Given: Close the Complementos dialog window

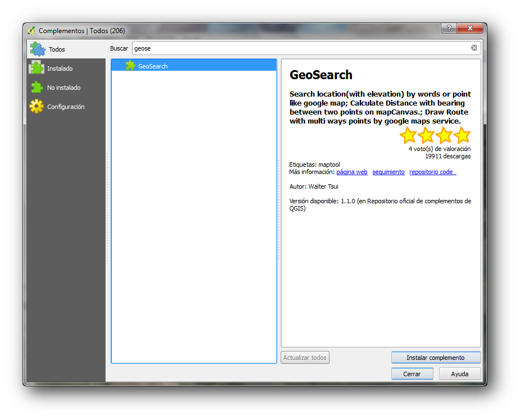Looking at the screenshot, I should tap(470, 28).
